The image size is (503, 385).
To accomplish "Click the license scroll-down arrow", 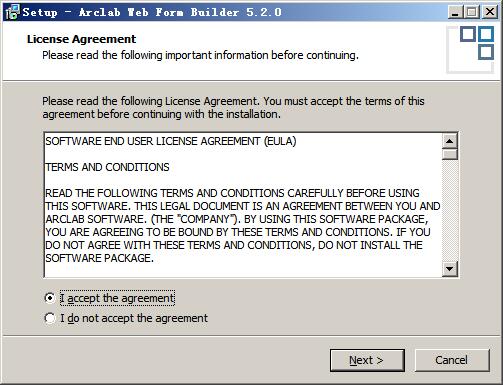I will tap(450, 269).
